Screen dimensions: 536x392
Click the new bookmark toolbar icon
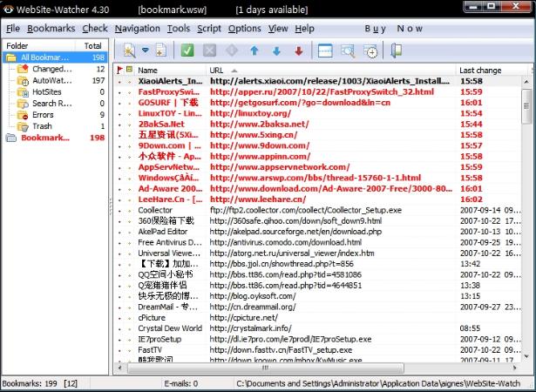pyautogui.click(x=130, y=51)
